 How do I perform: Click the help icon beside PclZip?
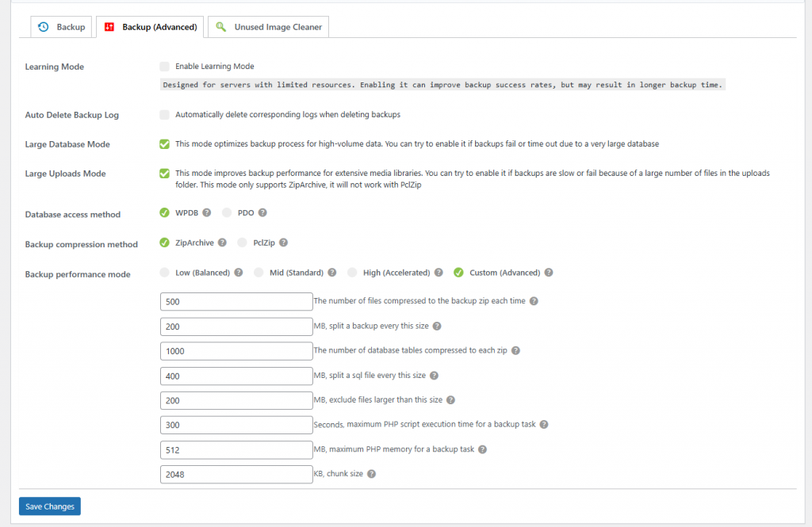[284, 242]
